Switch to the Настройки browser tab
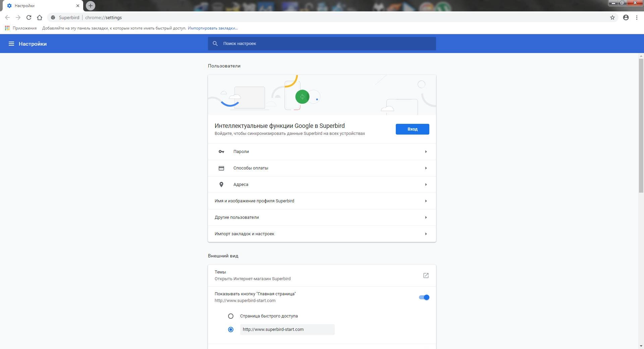The height and width of the screenshot is (349, 644). (42, 6)
